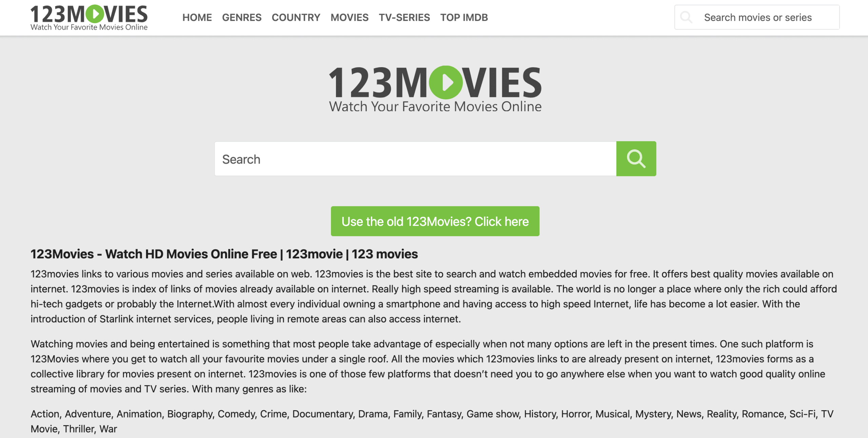Image resolution: width=868 pixels, height=438 pixels.
Task: Click the genre list paragraph starting with Action
Action: (x=432, y=421)
